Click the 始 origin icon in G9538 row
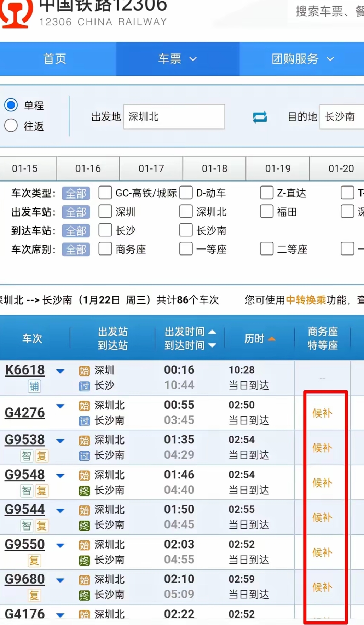 point(84,440)
